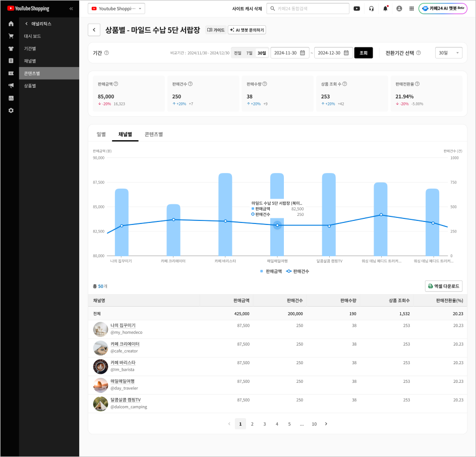Switch to the 콘텐츠별 chart tab
476x457 pixels.
click(154, 134)
